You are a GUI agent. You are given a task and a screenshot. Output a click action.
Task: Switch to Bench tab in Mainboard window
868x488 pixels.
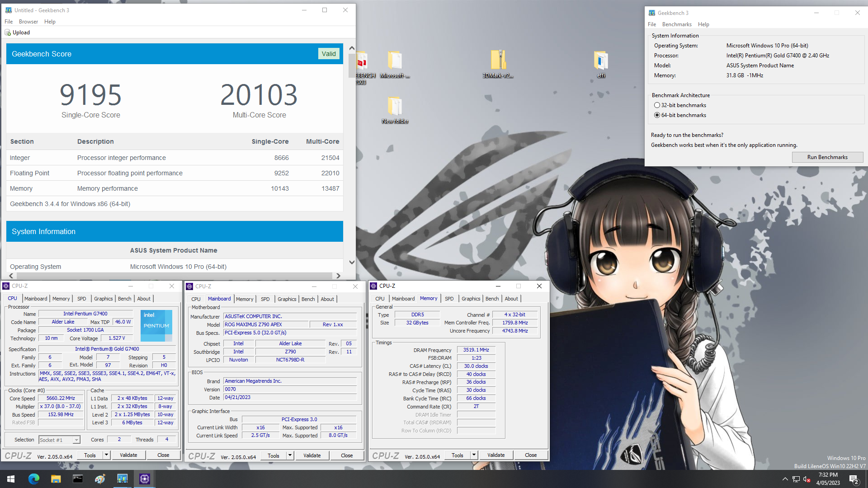click(308, 299)
